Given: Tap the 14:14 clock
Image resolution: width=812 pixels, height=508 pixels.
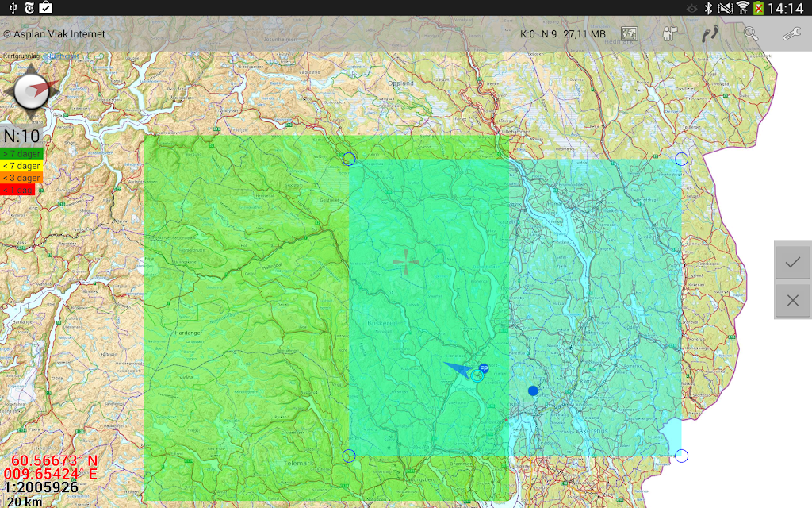Looking at the screenshot, I should (x=786, y=8).
